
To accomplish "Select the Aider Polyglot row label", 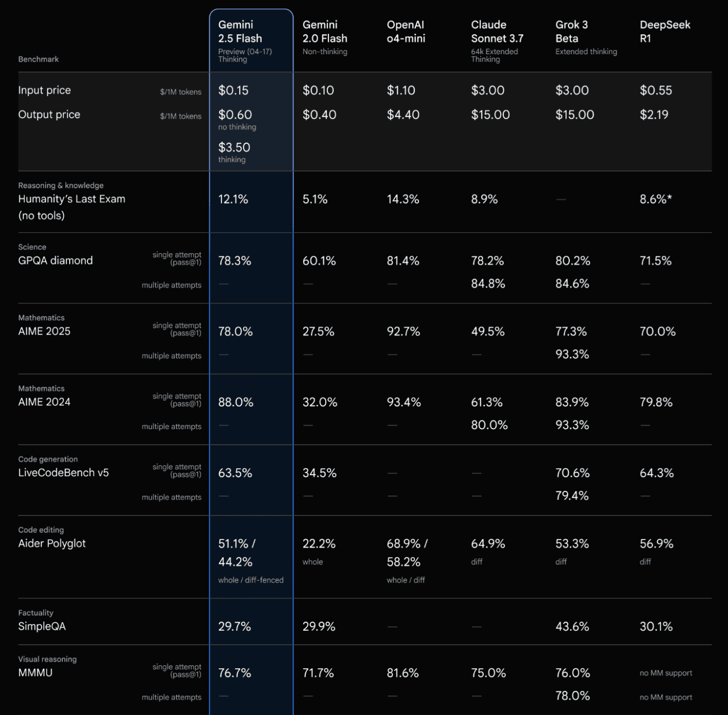I will [52, 544].
